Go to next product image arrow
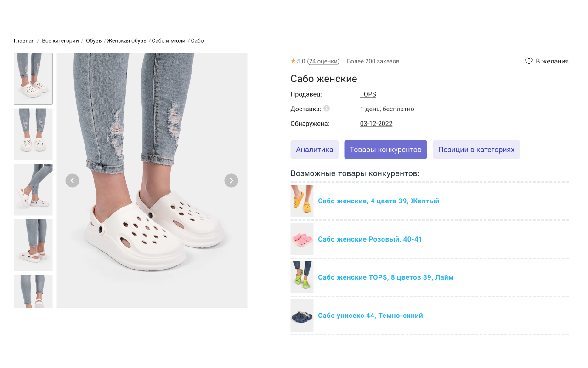 231,180
